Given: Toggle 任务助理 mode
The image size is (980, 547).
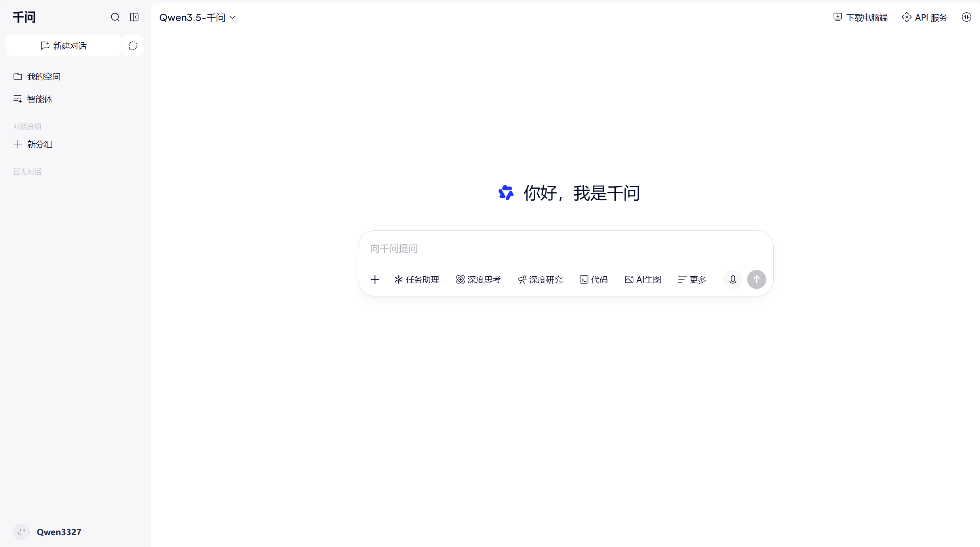Looking at the screenshot, I should 417,279.
